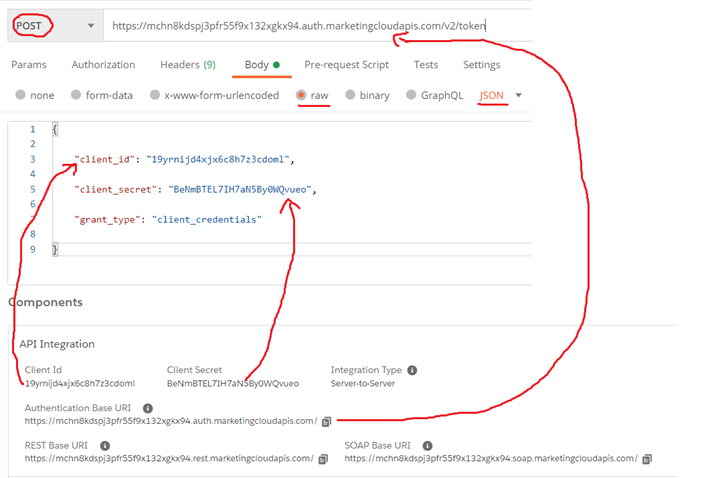The height and width of the screenshot is (478, 708).
Task: Open the Authorization tab
Action: (103, 65)
